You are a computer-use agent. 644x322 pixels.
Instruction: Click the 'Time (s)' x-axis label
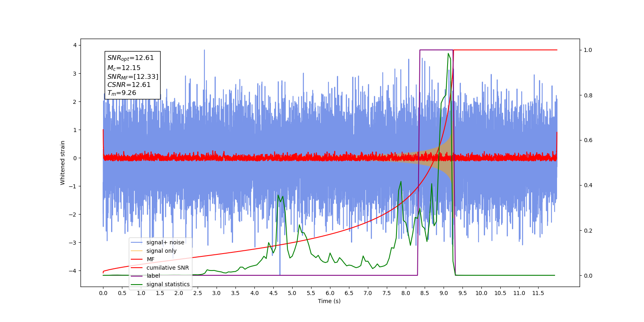coord(329,301)
